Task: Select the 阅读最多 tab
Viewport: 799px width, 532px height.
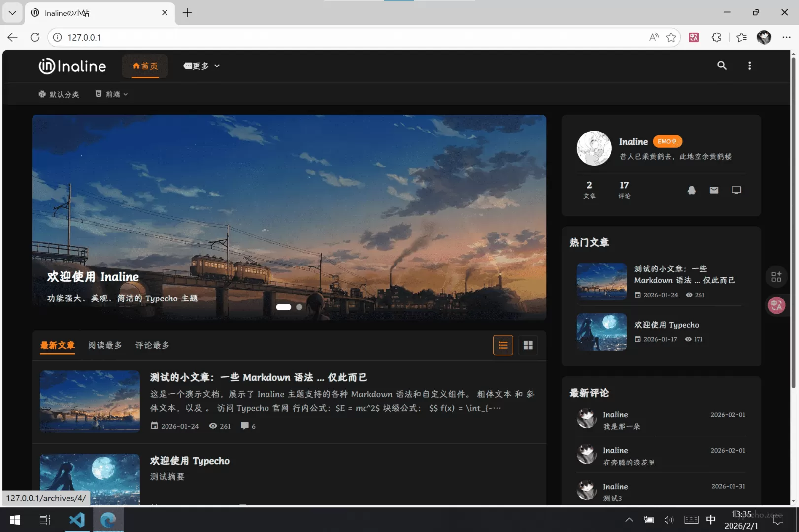Action: [x=105, y=345]
